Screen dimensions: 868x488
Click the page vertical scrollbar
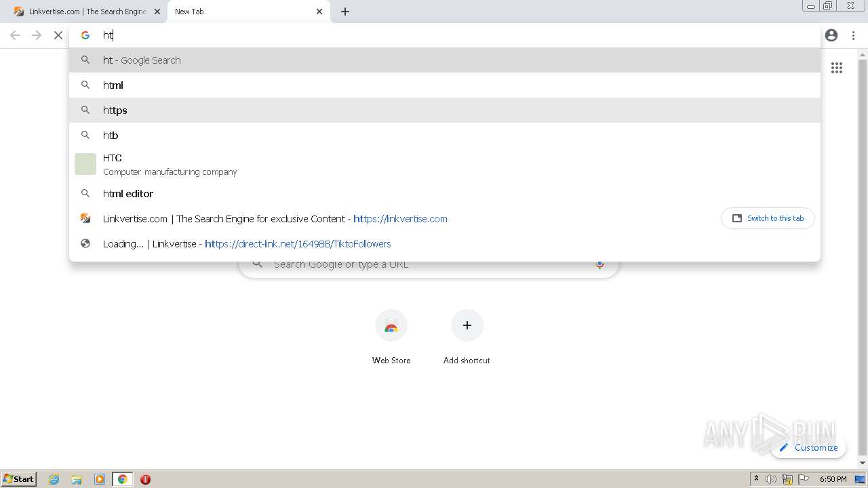click(863, 258)
